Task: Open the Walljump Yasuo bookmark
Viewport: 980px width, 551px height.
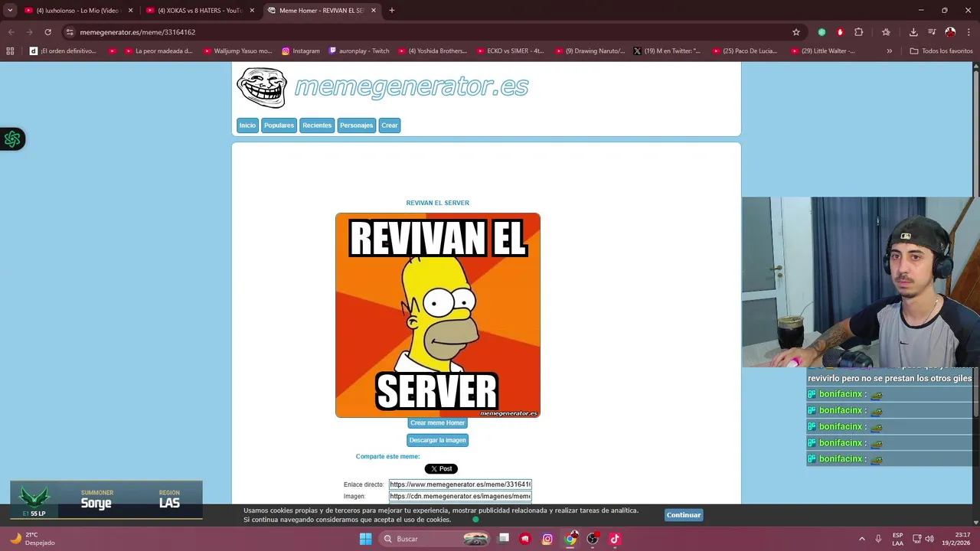Action: coord(237,51)
